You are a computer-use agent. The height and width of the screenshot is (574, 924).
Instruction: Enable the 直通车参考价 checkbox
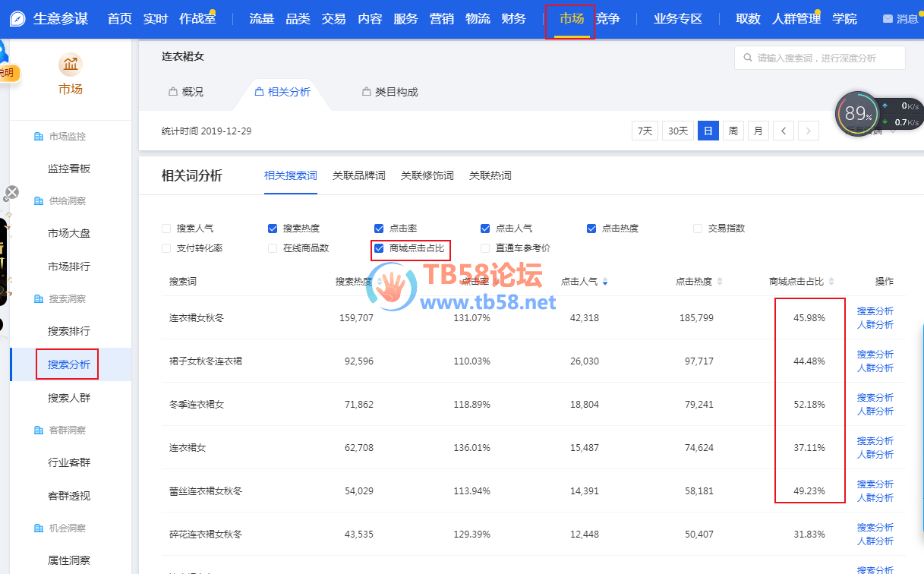[x=485, y=248]
